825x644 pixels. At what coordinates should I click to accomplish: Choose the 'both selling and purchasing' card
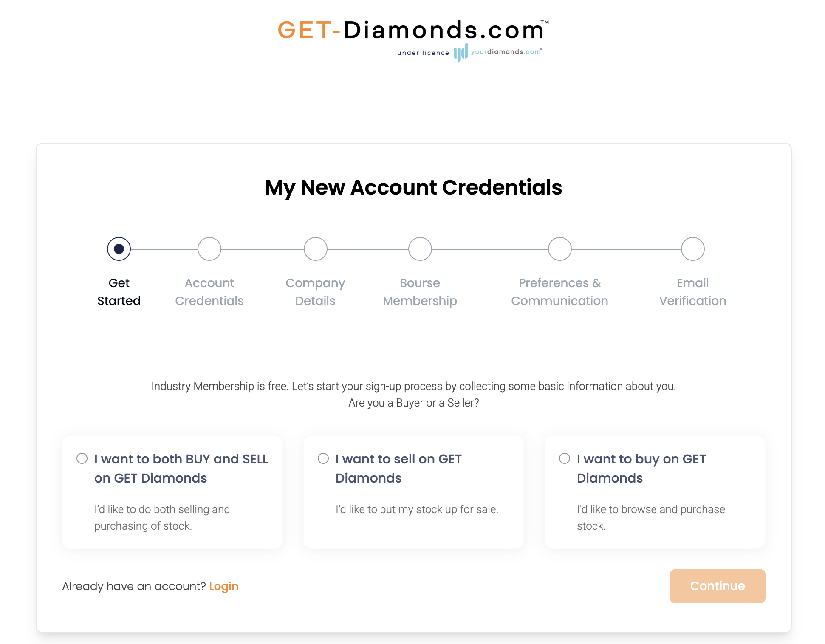point(172,492)
